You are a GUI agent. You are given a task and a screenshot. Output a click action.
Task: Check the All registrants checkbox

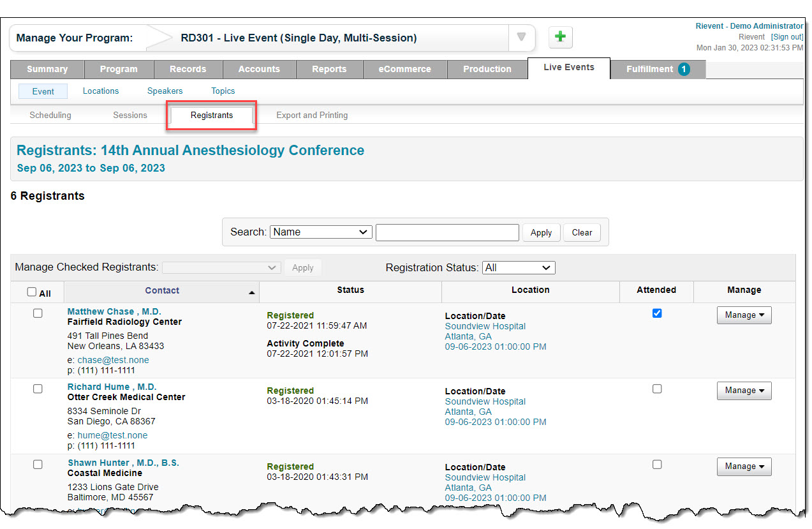(32, 292)
